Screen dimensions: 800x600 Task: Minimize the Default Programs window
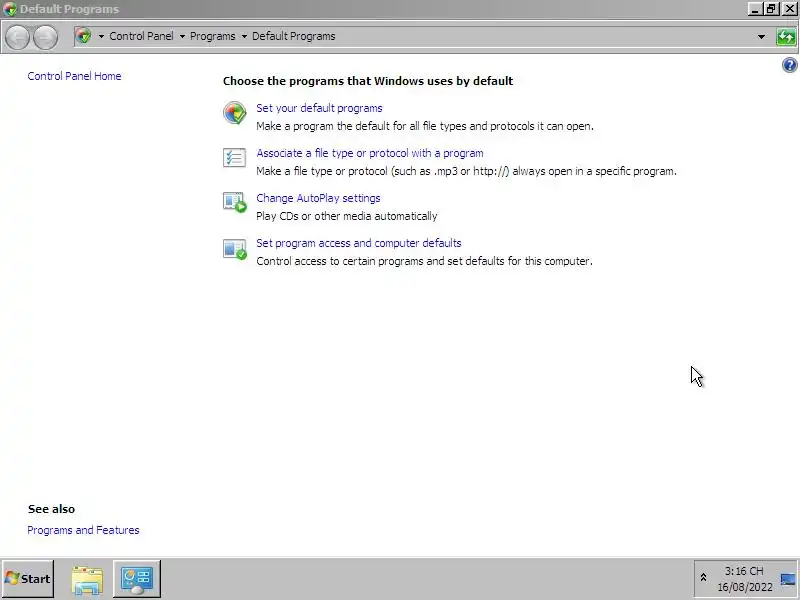[x=755, y=9]
